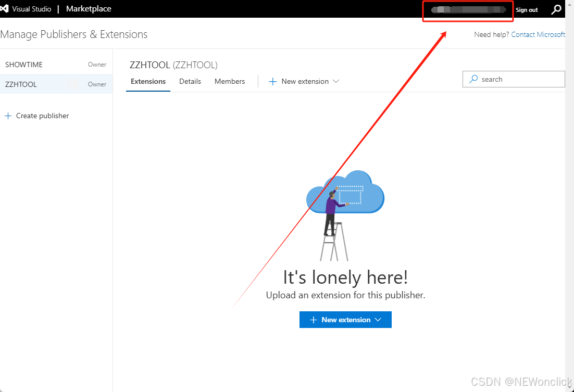Select the ZZHTOOL publisher
The image size is (574, 392).
[x=56, y=84]
